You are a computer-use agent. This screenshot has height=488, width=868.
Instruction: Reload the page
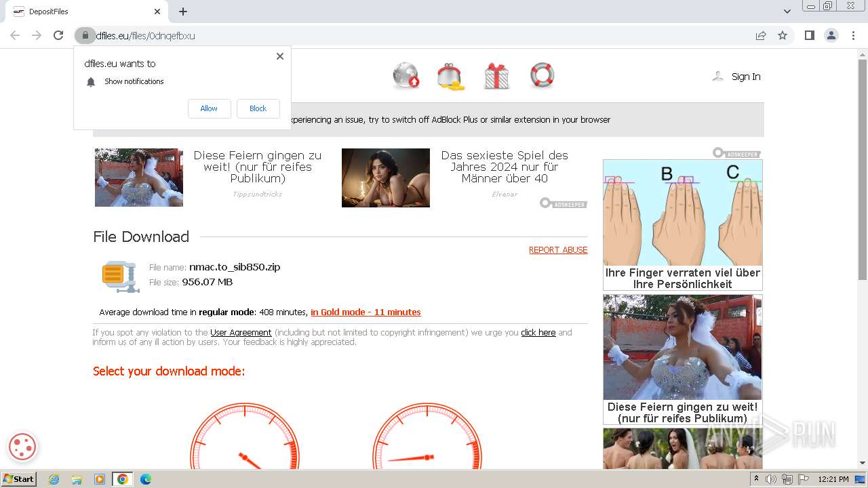click(x=58, y=35)
